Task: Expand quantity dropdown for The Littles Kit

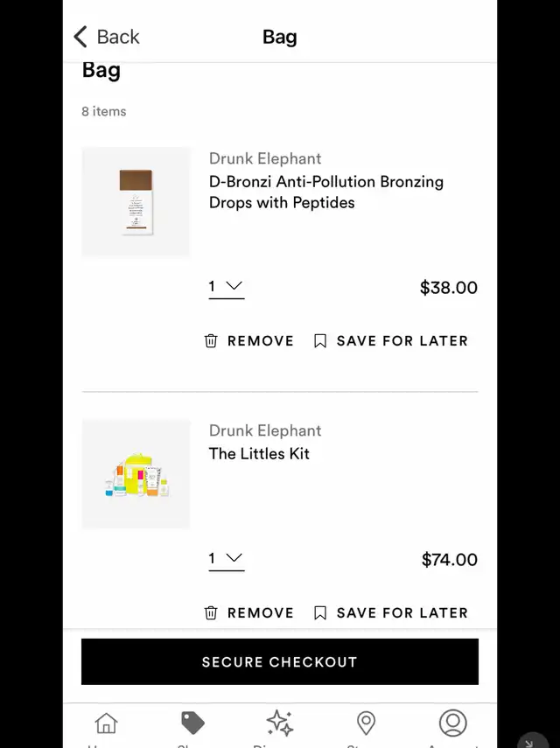Action: point(227,559)
